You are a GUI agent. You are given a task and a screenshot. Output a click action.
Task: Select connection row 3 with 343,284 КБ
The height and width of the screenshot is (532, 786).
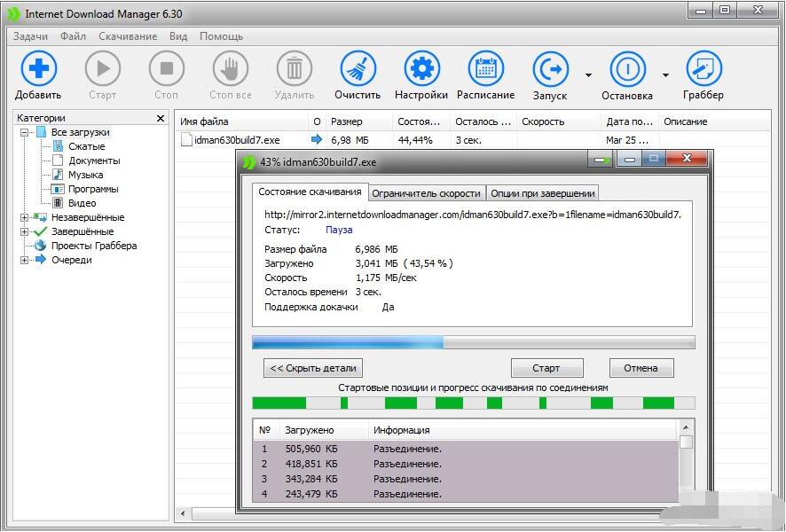pyautogui.click(x=465, y=479)
